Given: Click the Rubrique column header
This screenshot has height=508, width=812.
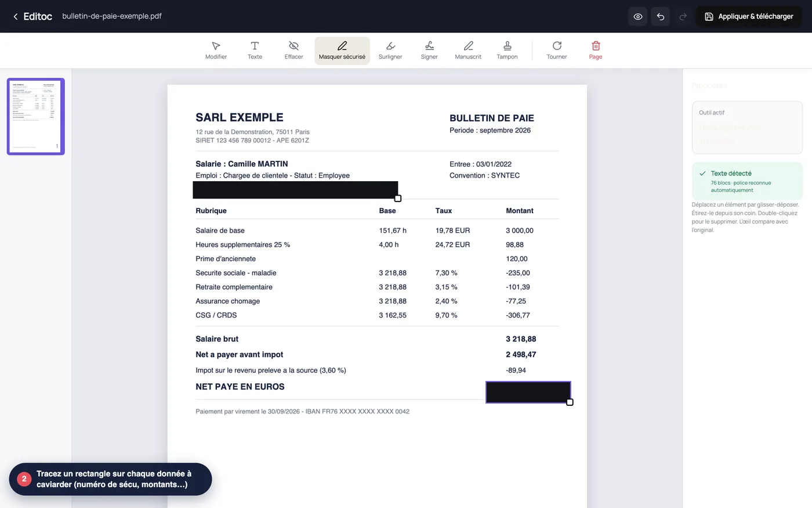Looking at the screenshot, I should coord(211,211).
